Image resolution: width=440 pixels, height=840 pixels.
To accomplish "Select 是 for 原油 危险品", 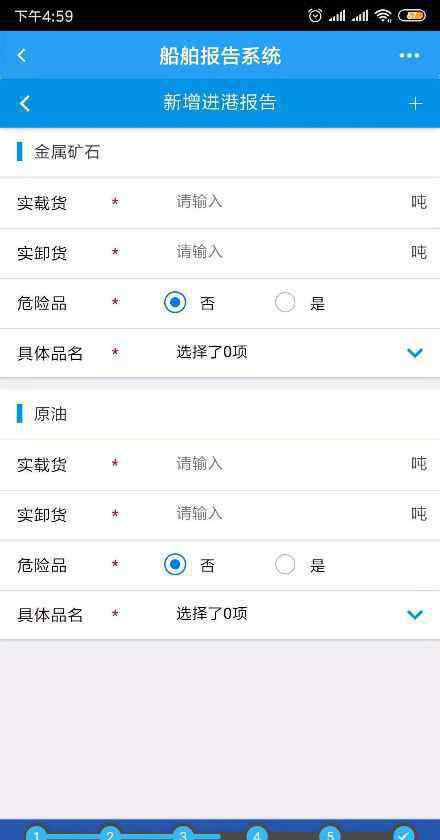I will [285, 565].
